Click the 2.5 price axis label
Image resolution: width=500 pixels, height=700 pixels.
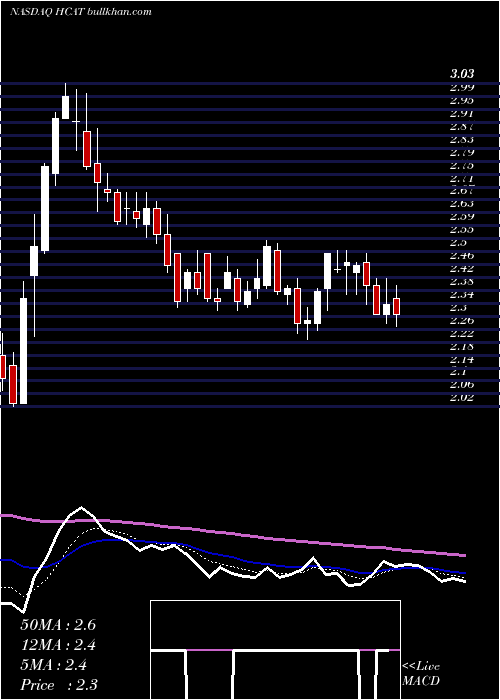coord(458,242)
